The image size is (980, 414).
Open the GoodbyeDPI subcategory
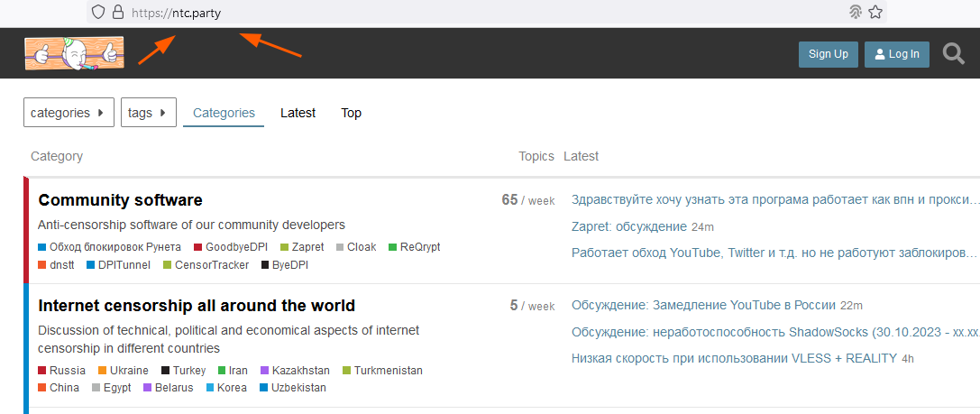coord(237,247)
